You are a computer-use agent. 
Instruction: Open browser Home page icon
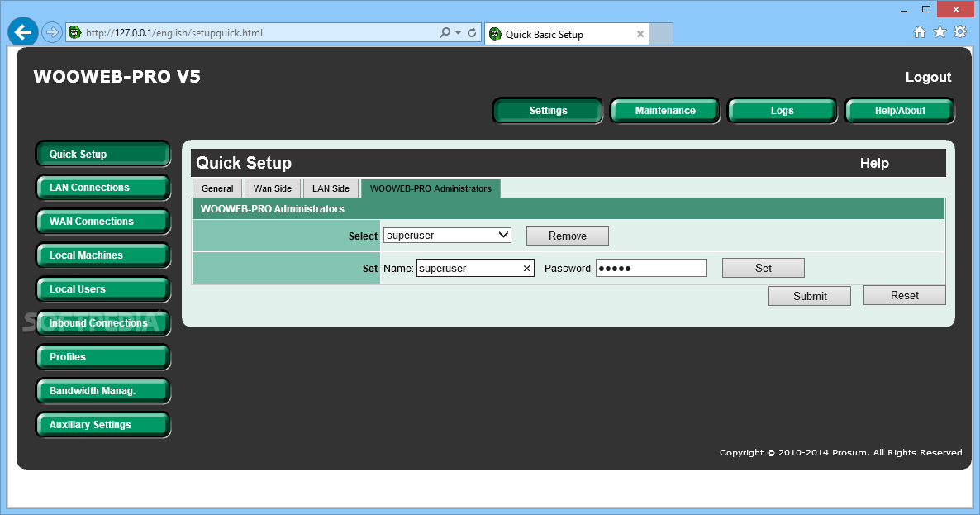click(x=920, y=32)
